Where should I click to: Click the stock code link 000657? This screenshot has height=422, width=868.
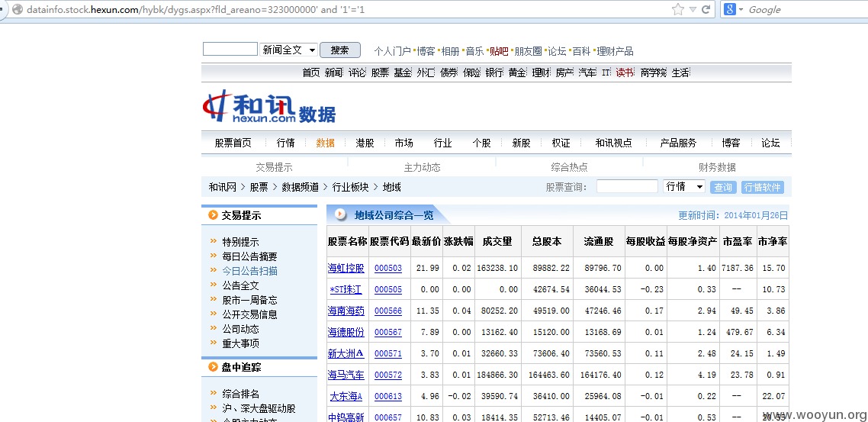pos(388,417)
